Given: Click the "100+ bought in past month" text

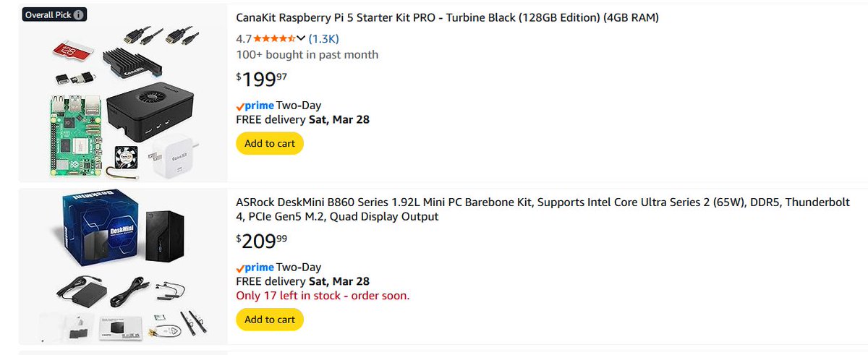Looking at the screenshot, I should 307,55.
